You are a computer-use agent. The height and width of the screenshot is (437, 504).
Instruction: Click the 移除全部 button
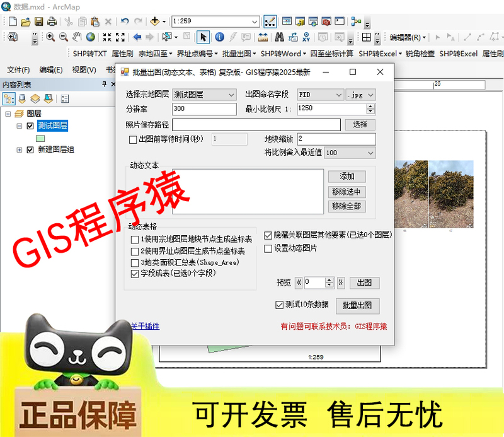(x=347, y=206)
